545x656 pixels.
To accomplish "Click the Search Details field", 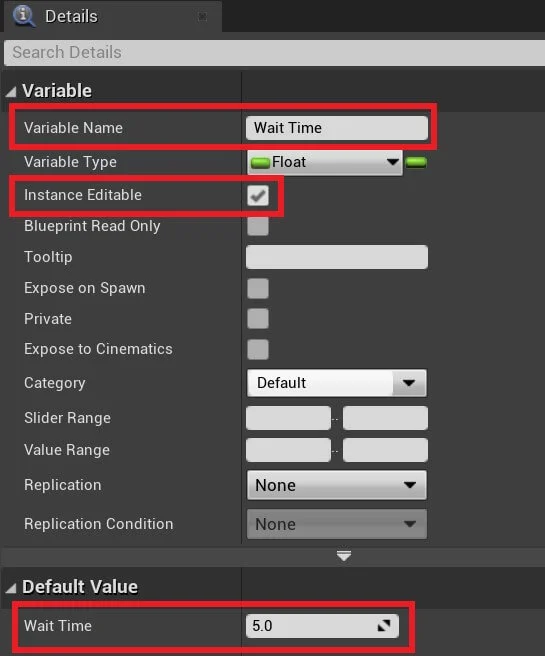I will point(274,53).
